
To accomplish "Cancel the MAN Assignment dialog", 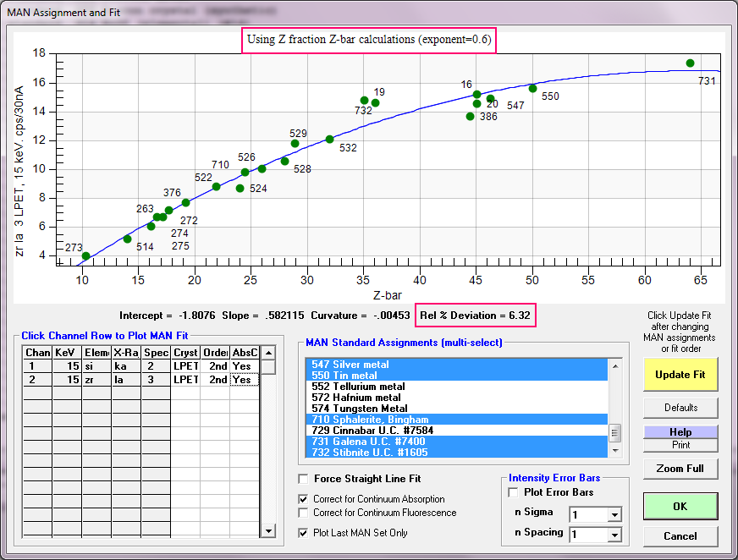I will (680, 535).
